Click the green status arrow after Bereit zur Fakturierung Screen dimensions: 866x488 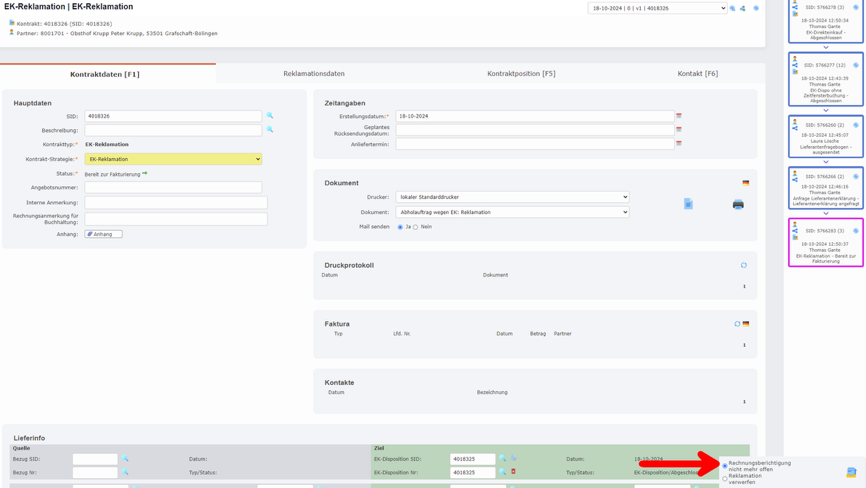[145, 174]
